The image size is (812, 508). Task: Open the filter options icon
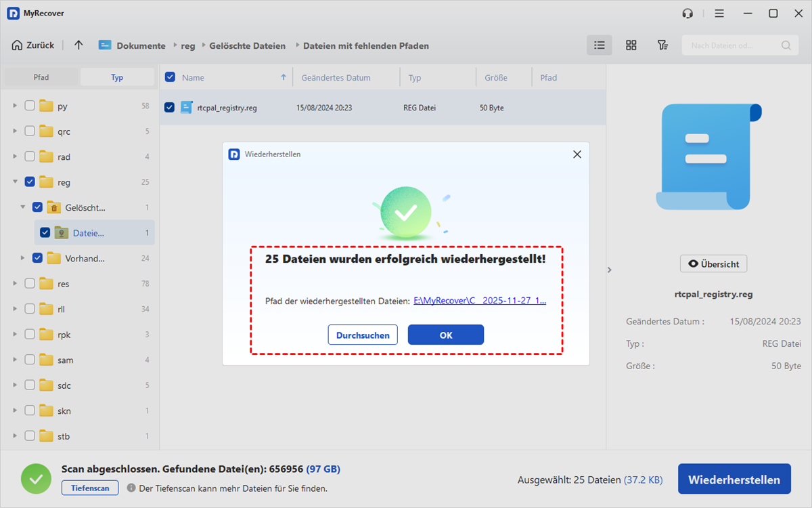[662, 45]
